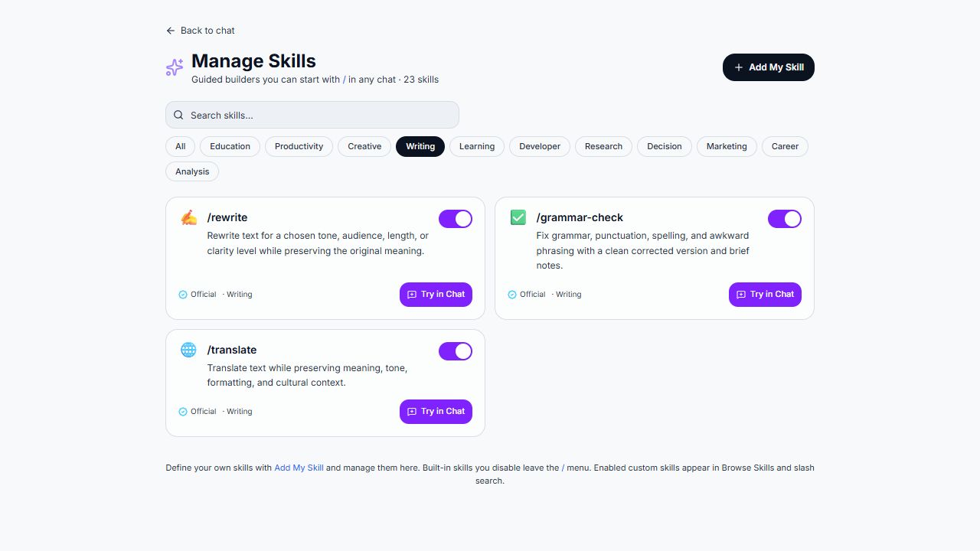Viewport: 980px width, 551px height.
Task: Click the magnifier icon in search box
Action: pyautogui.click(x=178, y=115)
